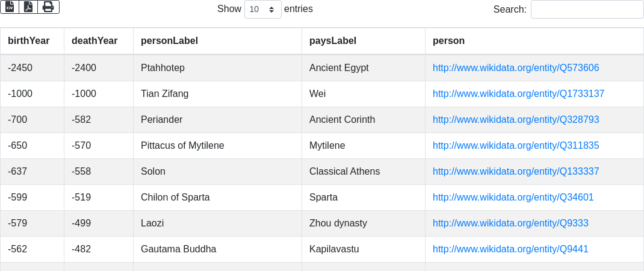Image resolution: width=644 pixels, height=271 pixels.
Task: Select the Solon row name cell
Action: coord(153,172)
